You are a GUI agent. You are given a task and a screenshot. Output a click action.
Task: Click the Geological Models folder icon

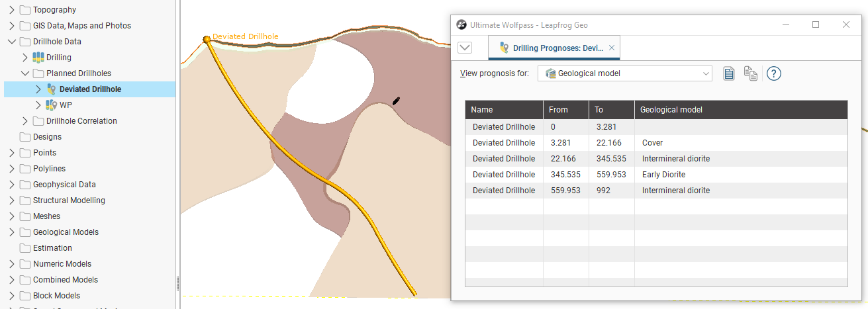click(x=25, y=232)
